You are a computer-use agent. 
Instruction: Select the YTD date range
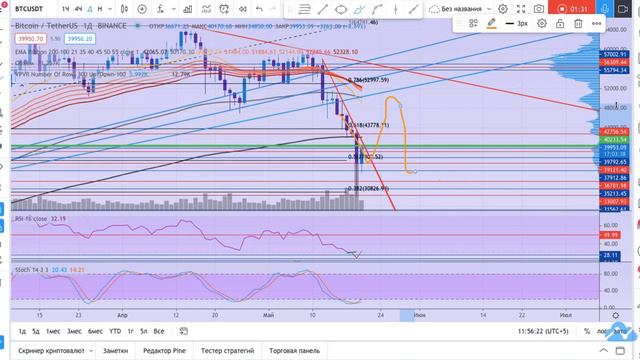pos(115,331)
